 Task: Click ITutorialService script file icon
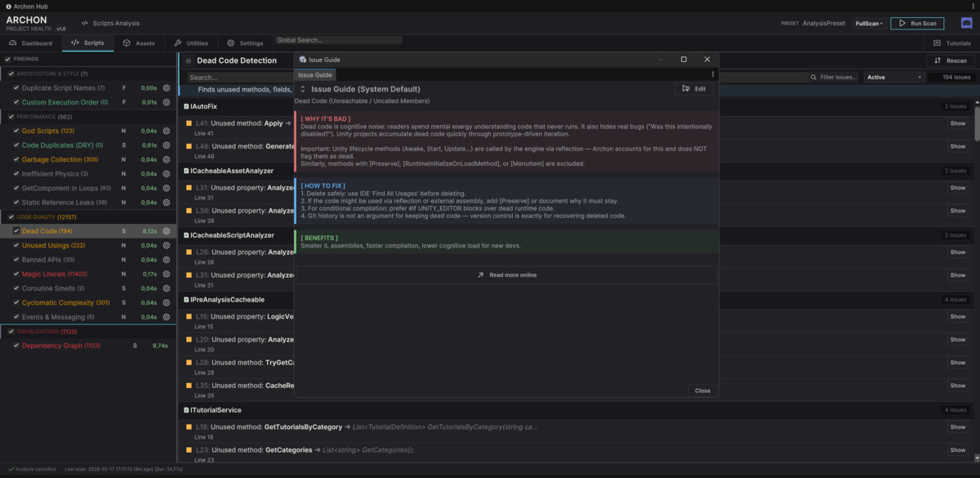(x=187, y=410)
